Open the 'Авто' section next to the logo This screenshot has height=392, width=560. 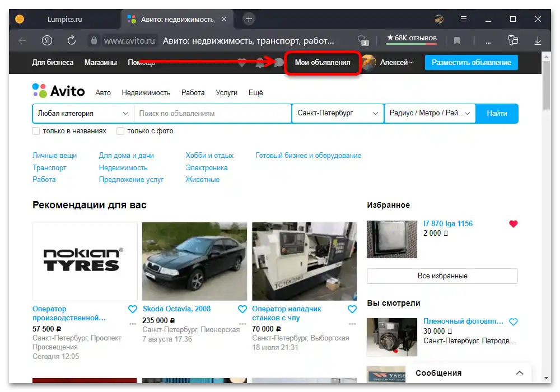coord(103,93)
